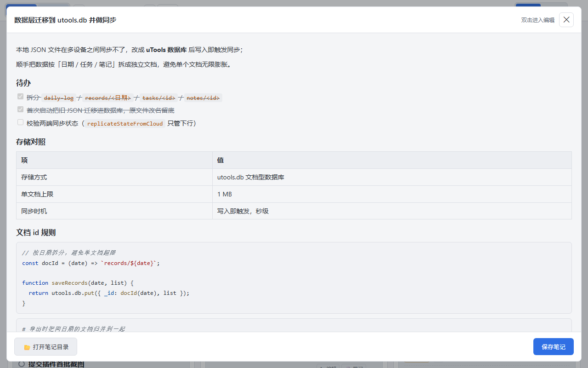Uncheck the 首次启动把旧 JSON 迁移进数据库 checkbox
Screen dimensions: 588x368
click(x=20, y=109)
